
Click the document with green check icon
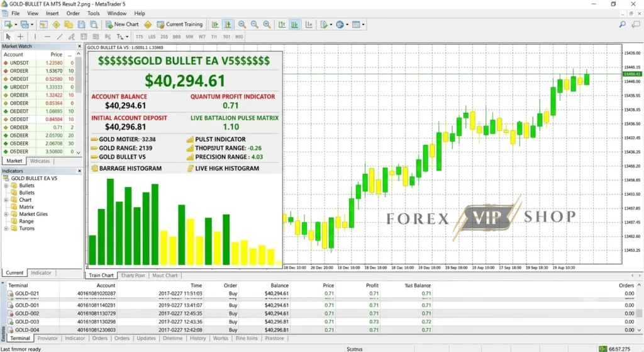[x=324, y=25]
